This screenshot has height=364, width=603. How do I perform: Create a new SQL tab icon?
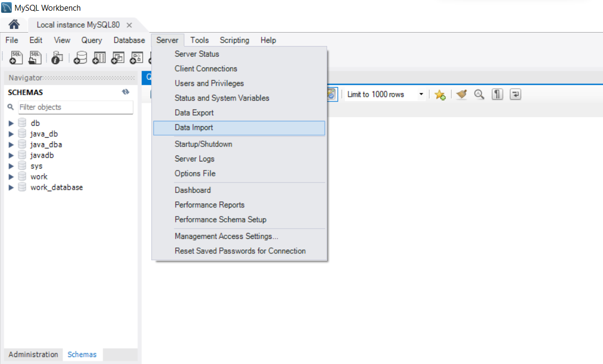coord(16,58)
